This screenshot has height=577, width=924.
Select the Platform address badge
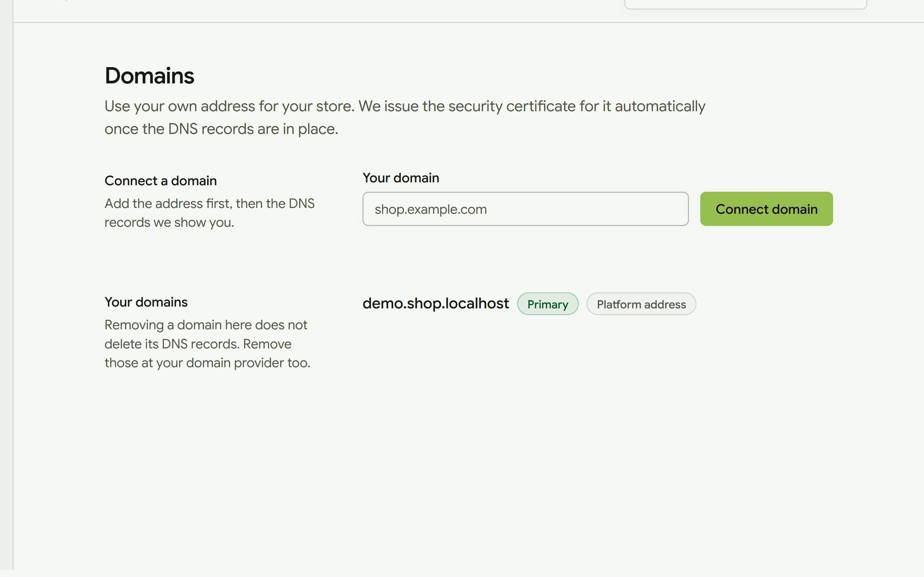coord(641,304)
